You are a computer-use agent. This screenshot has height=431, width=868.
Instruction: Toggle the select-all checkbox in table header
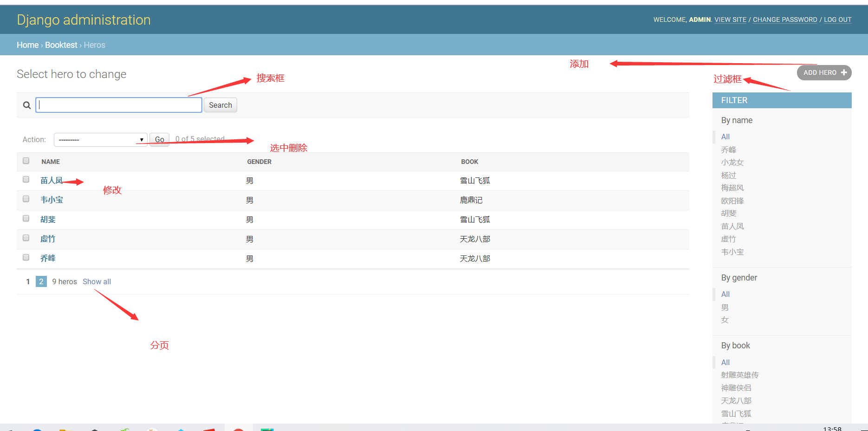[x=26, y=161]
